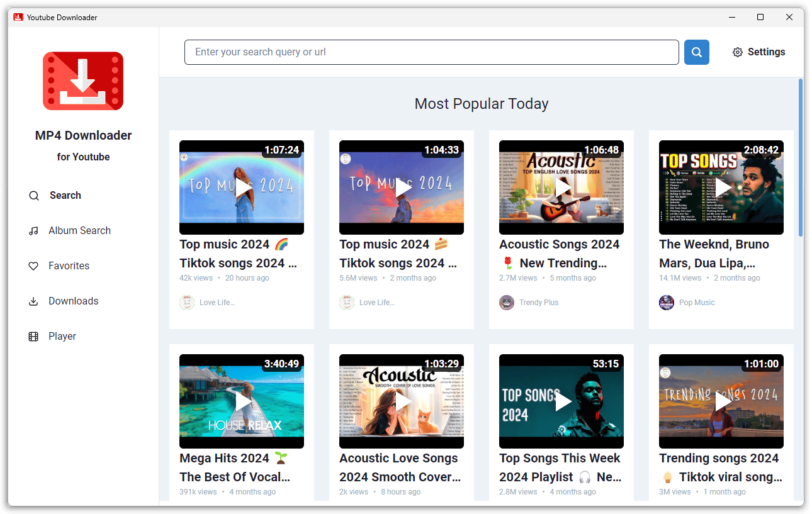Image resolution: width=812 pixels, height=514 pixels.
Task: Click the '391k views' text
Action: pos(198,492)
